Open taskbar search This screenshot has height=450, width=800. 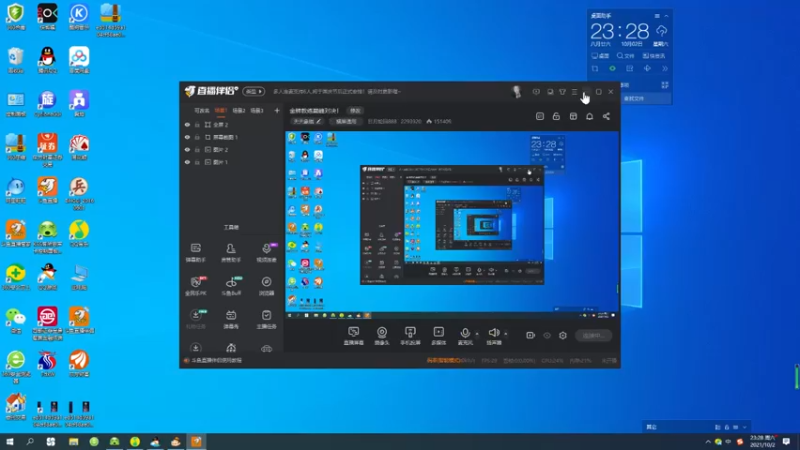point(30,442)
